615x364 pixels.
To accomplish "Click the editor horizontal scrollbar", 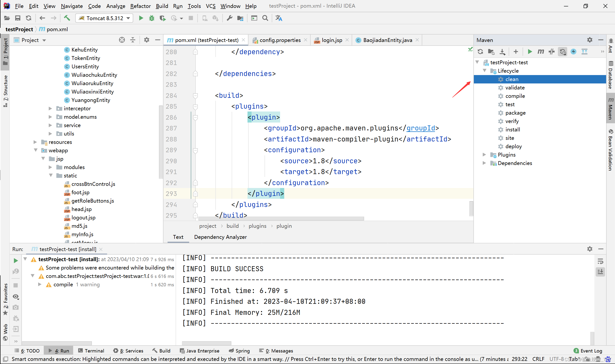I will click(x=281, y=218).
